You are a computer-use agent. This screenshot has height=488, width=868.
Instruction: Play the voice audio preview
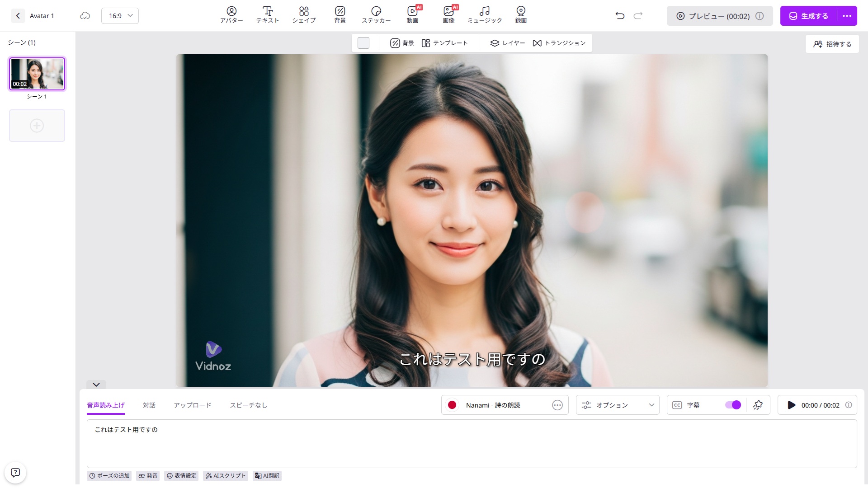[791, 405]
